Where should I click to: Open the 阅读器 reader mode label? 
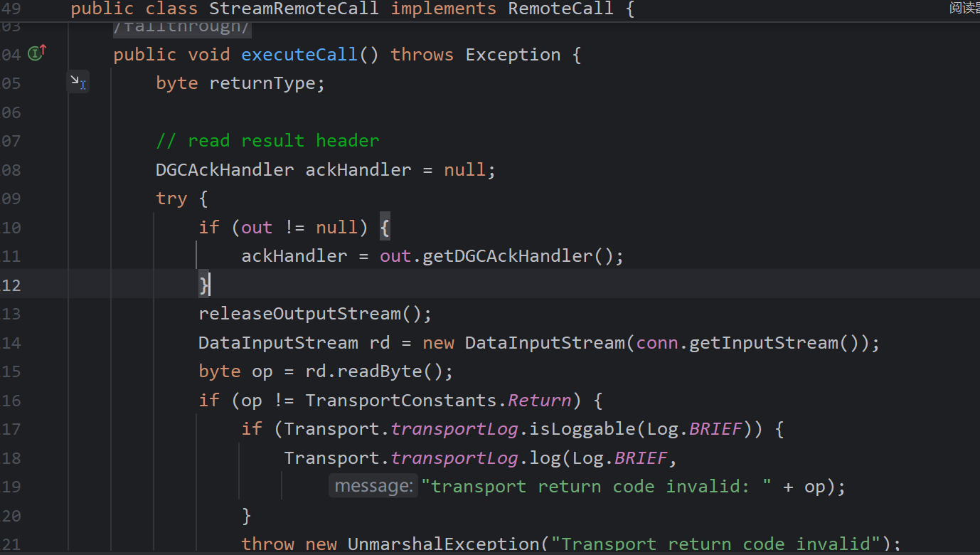point(964,8)
